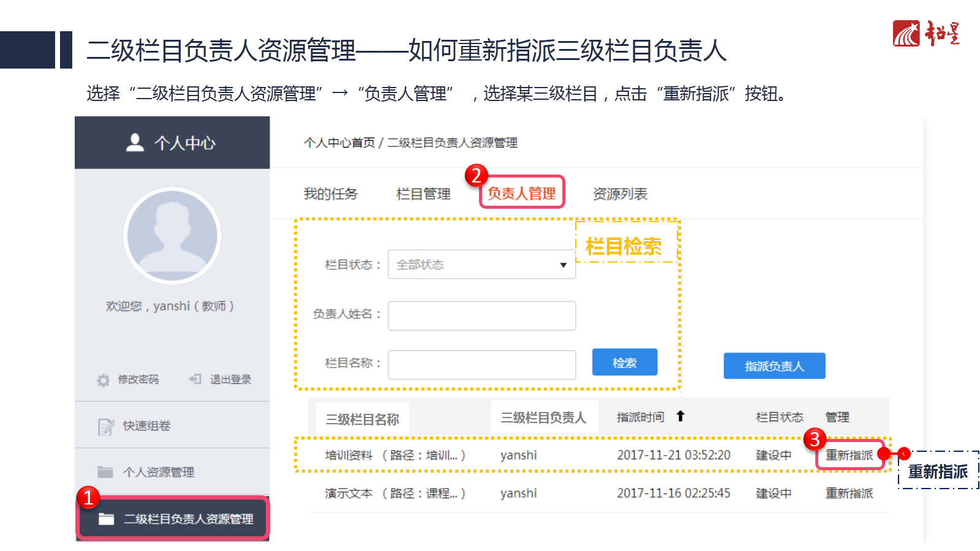Click the welcome text 欢迎您，yanshi（教师）
Image resolution: width=980 pixels, height=551 pixels.
click(x=170, y=305)
